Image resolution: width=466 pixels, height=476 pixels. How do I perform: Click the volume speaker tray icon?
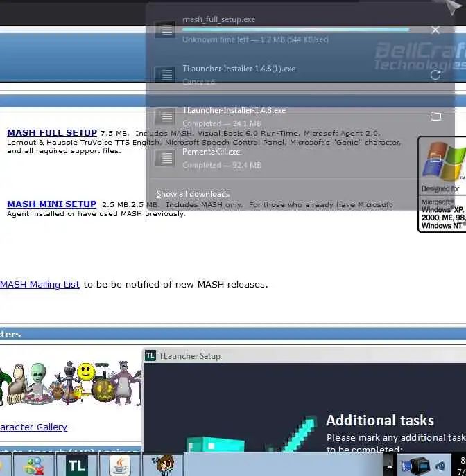(440, 466)
